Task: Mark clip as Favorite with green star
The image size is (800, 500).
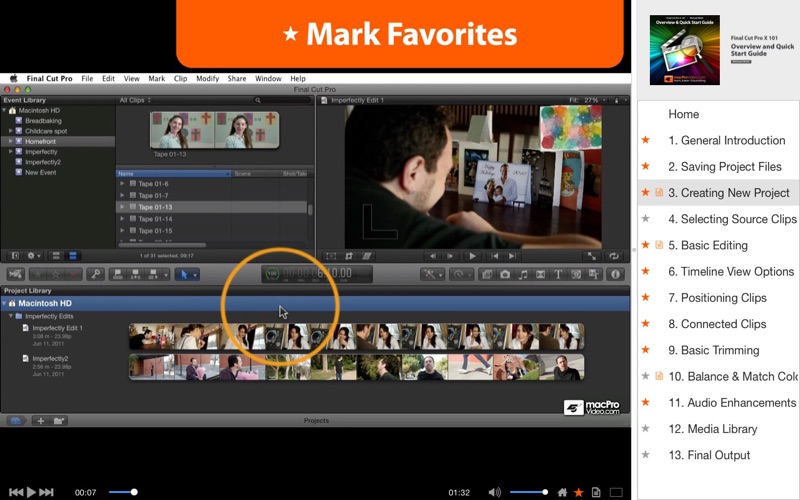Action: click(38, 274)
